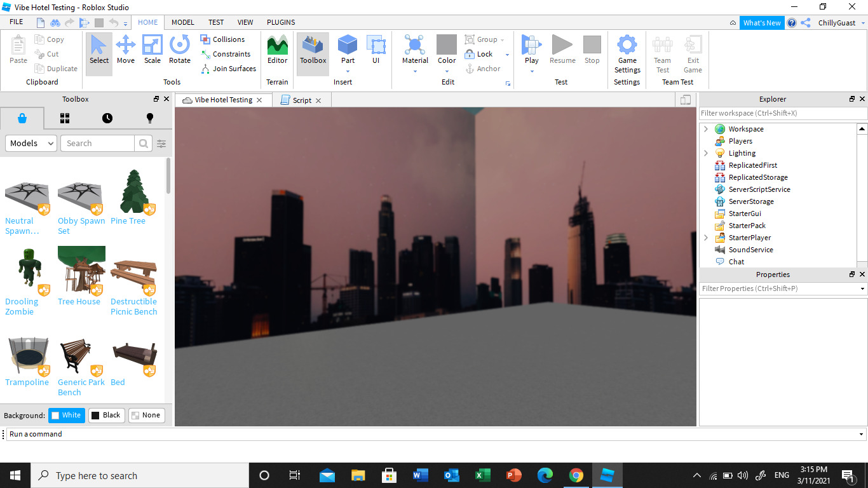Toggle Collisions on or off
This screenshot has width=868, height=488.
point(222,39)
